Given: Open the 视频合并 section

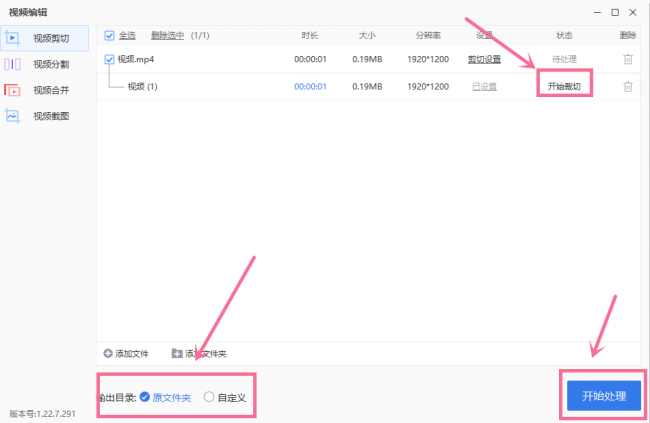Looking at the screenshot, I should 44,90.
